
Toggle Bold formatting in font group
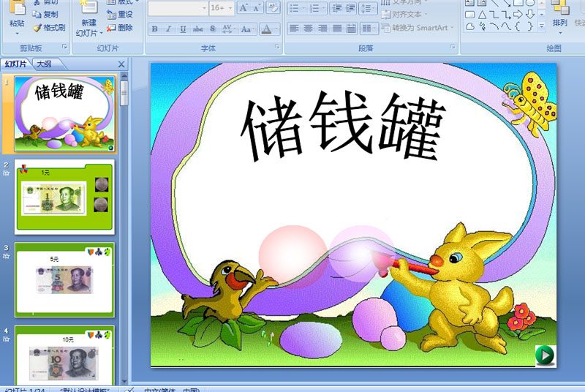click(154, 29)
